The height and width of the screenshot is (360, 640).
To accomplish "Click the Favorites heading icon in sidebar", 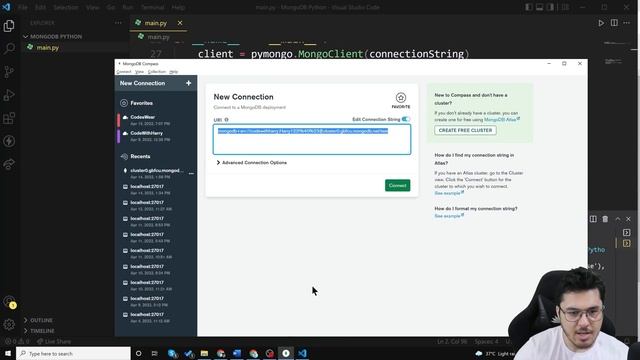I will (x=124, y=103).
